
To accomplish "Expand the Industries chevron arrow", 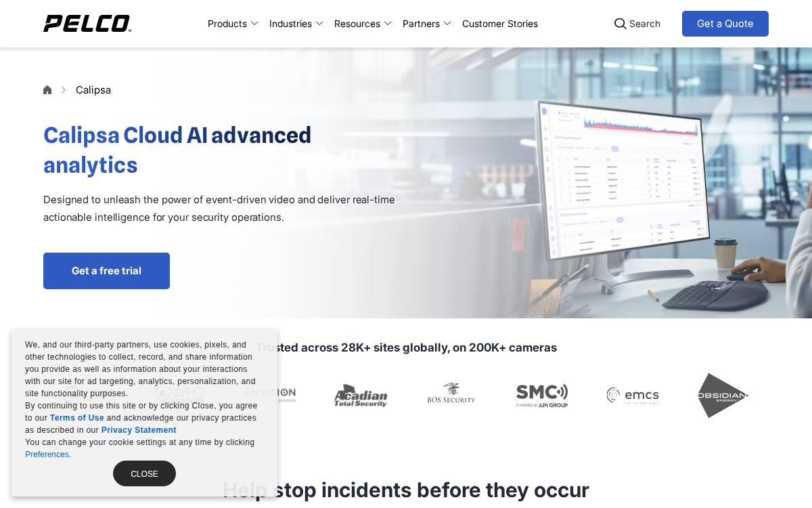I will pyautogui.click(x=319, y=24).
